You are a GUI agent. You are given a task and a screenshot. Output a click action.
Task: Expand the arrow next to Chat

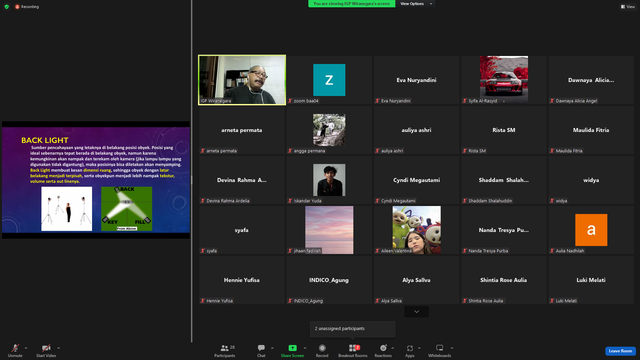tap(272, 348)
